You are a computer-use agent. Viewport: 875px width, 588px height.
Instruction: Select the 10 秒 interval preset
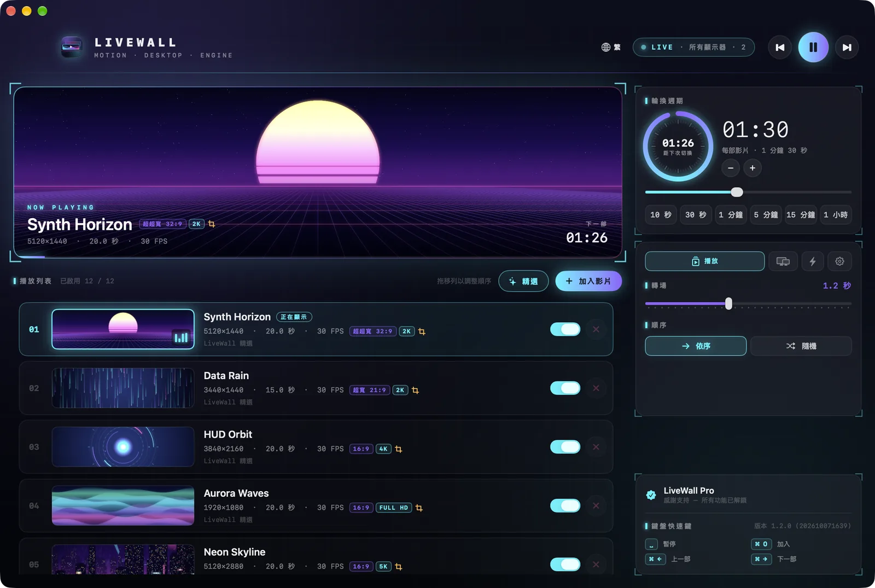tap(661, 215)
